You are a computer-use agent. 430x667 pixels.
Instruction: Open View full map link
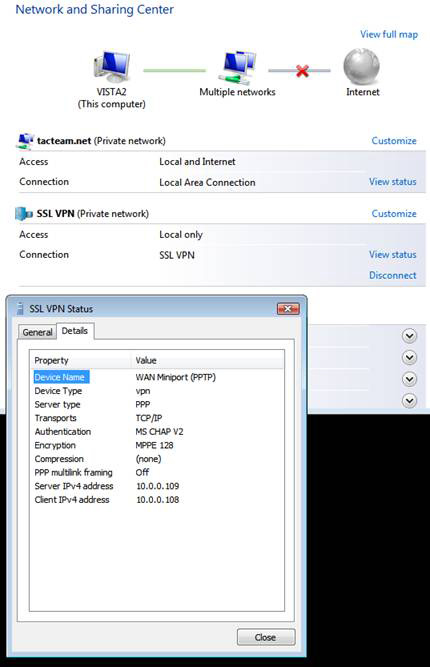pyautogui.click(x=389, y=34)
